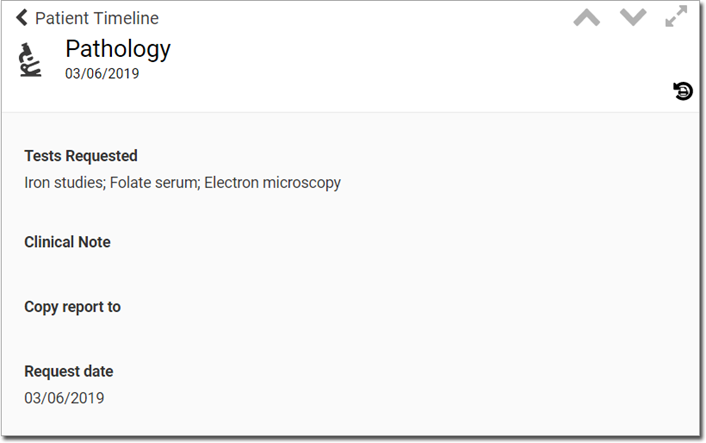The height and width of the screenshot is (443, 706).
Task: Select the Pathology heading title
Action: point(118,49)
